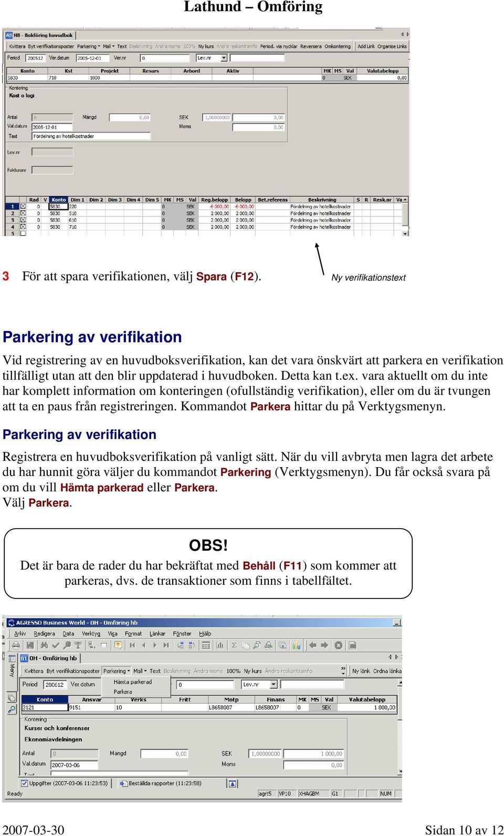Tick the empty checkbox on row 5
The image size is (504, 836).
click(23, 233)
